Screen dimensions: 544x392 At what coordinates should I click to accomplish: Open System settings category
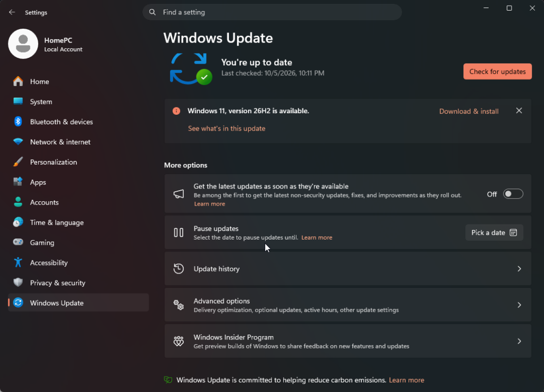[41, 101]
